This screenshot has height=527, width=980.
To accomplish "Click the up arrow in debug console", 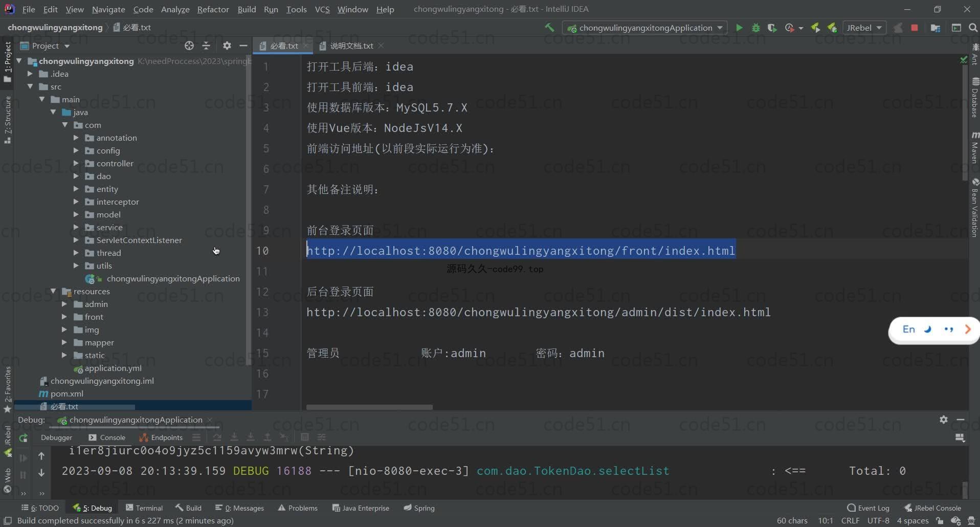I will tap(41, 456).
